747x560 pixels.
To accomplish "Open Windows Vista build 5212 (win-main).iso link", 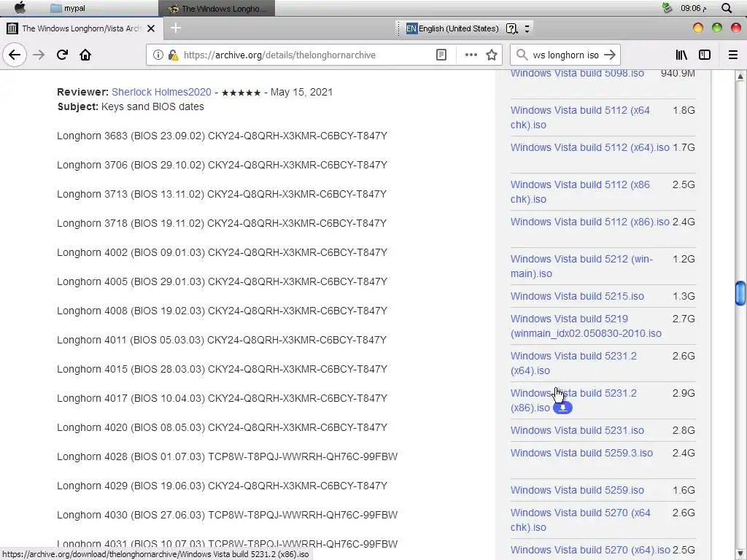I will 581,265.
